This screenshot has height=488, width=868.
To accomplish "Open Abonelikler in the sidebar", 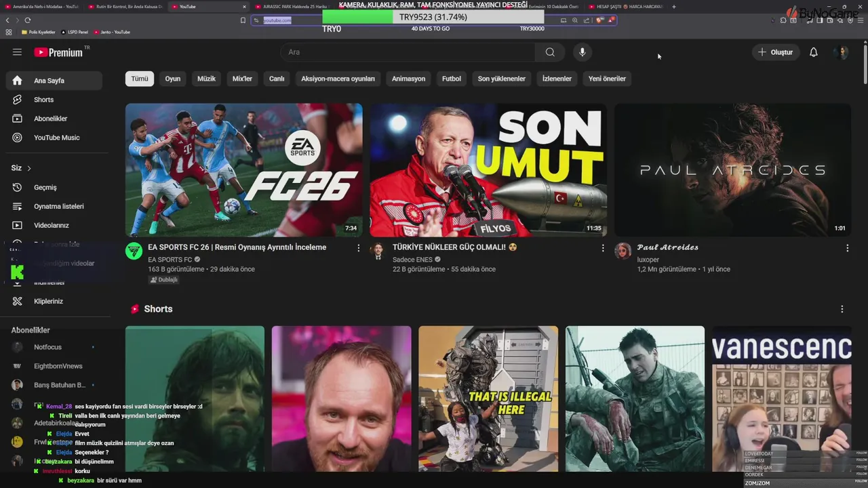I will pyautogui.click(x=54, y=119).
